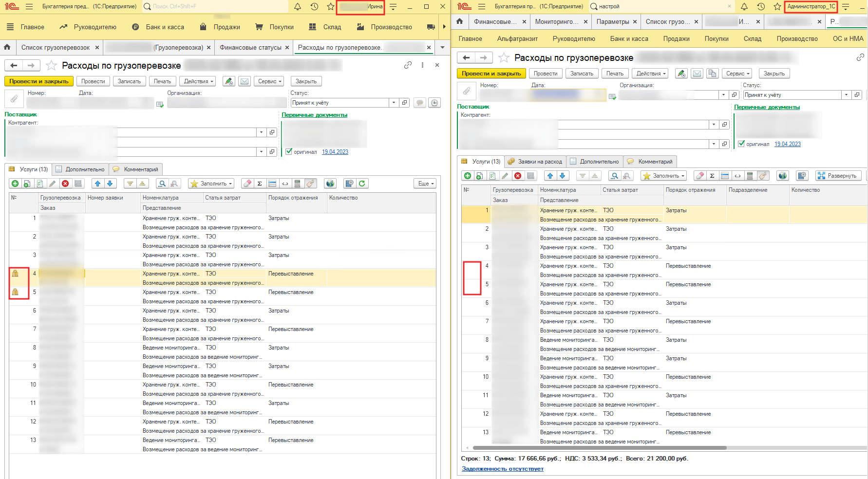This screenshot has height=479, width=868.
Task: Expand the Статус dropdown in the right window
Action: [x=846, y=95]
